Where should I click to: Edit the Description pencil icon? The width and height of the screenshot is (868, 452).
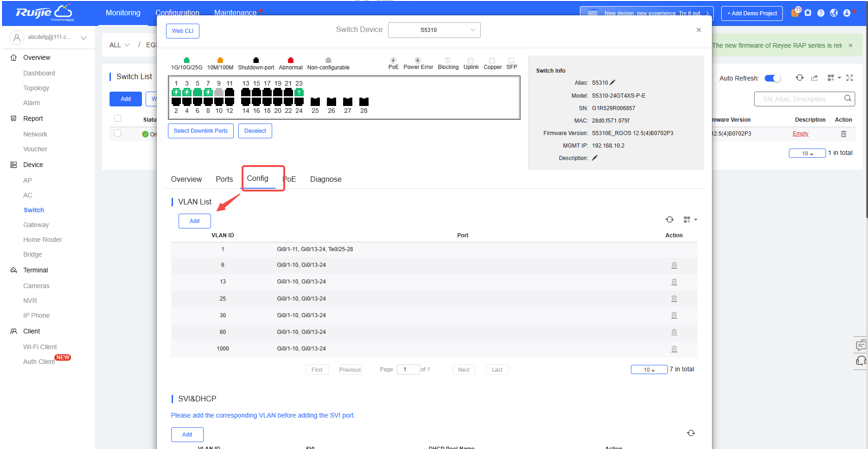(595, 158)
